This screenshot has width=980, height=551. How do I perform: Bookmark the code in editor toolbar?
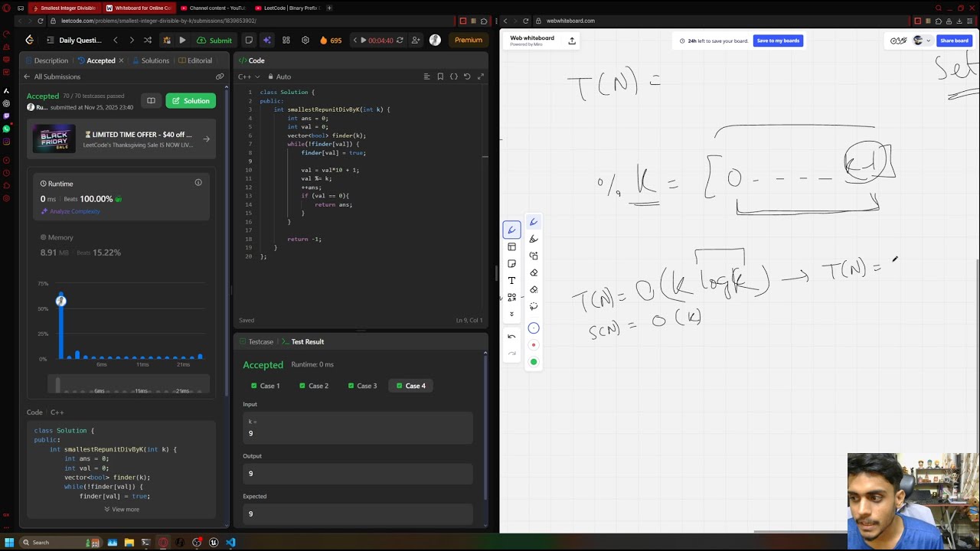tap(440, 77)
